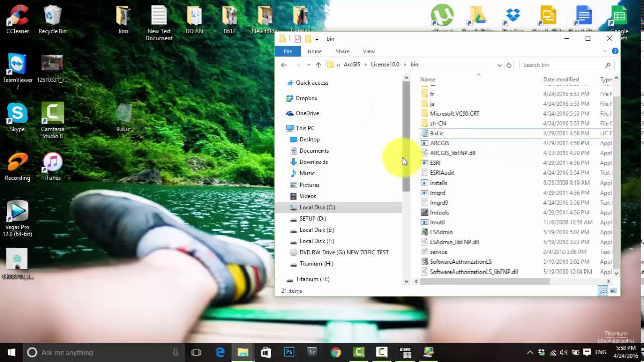Launch Microsoft Edge from taskbar
Screen dimensions: 644x362
(x=220, y=352)
